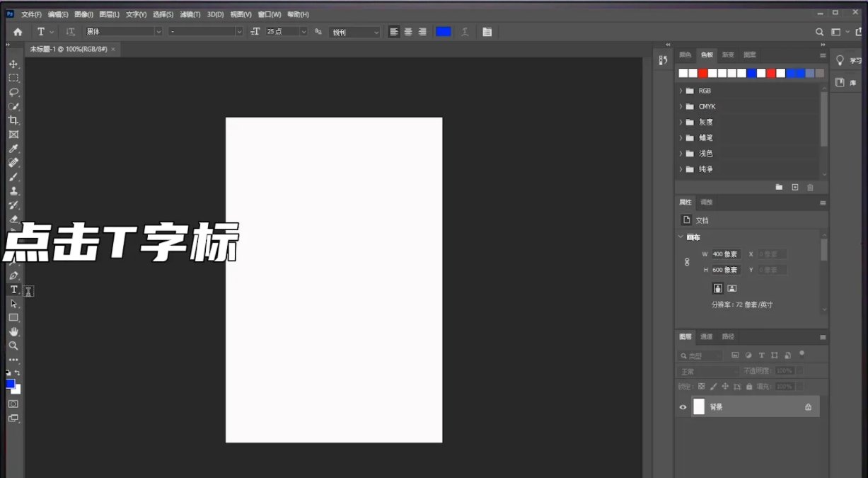Click the 不透明度 opacity value field

point(784,370)
